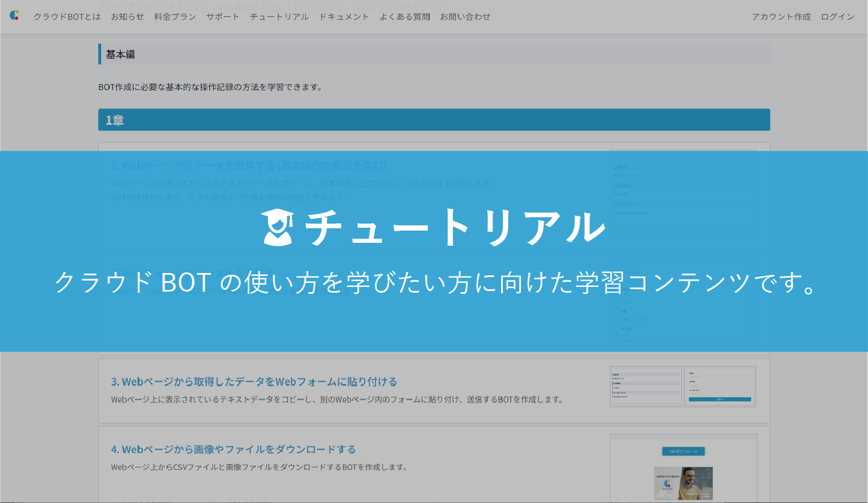Select サポート in the top navigation
This screenshot has height=503, width=868.
(x=223, y=17)
